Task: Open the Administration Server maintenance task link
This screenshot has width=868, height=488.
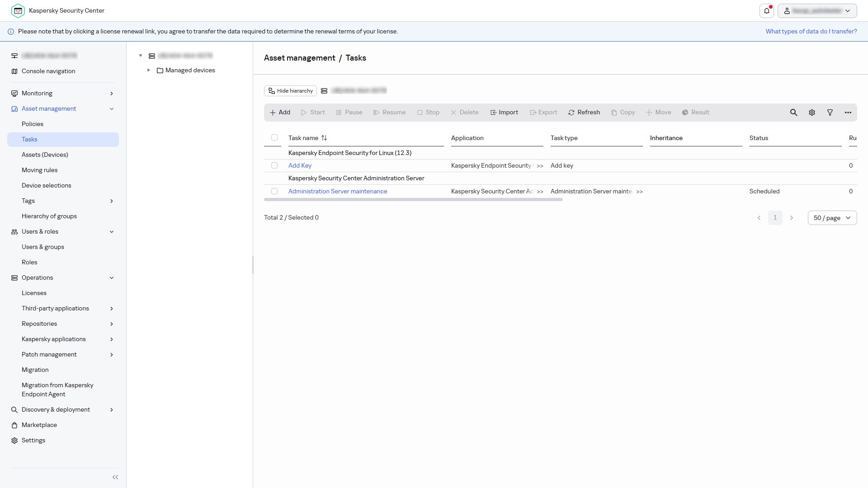Action: click(338, 191)
